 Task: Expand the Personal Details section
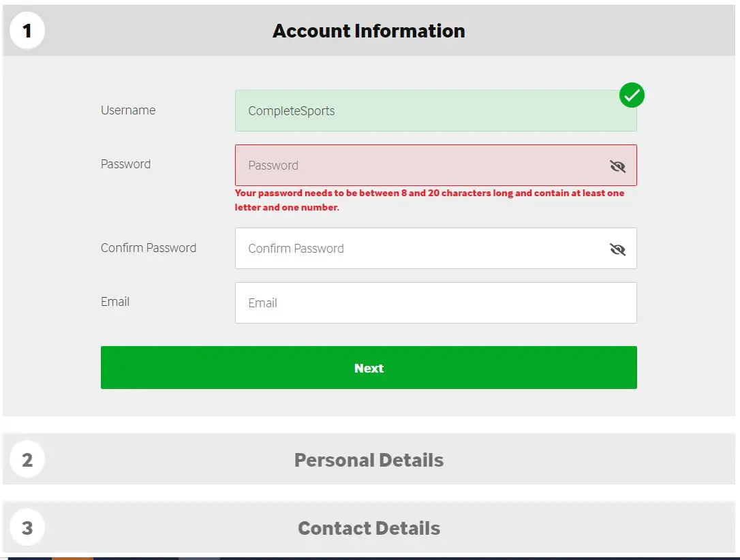369,460
